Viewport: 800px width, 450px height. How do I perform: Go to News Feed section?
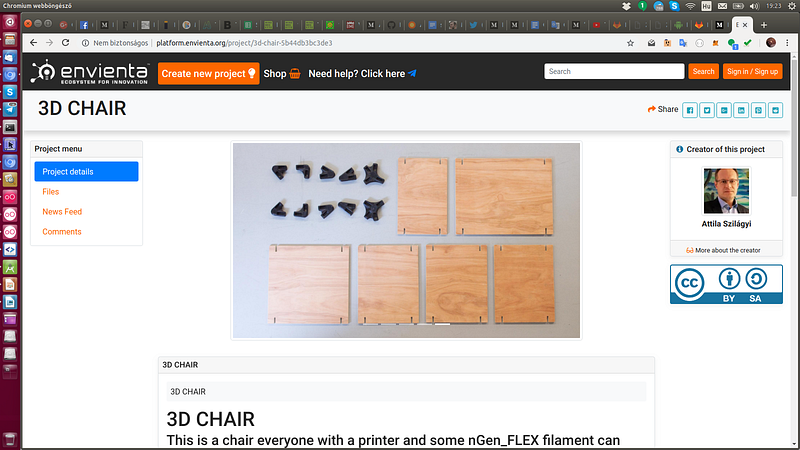tap(62, 212)
